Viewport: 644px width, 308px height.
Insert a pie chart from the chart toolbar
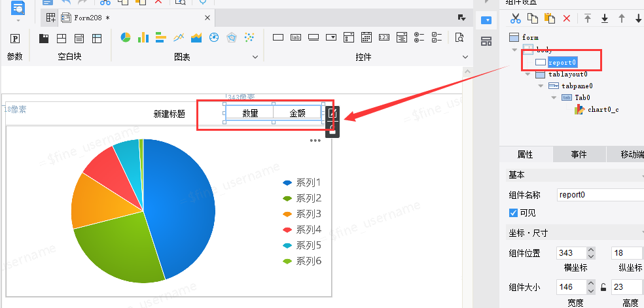(126, 37)
